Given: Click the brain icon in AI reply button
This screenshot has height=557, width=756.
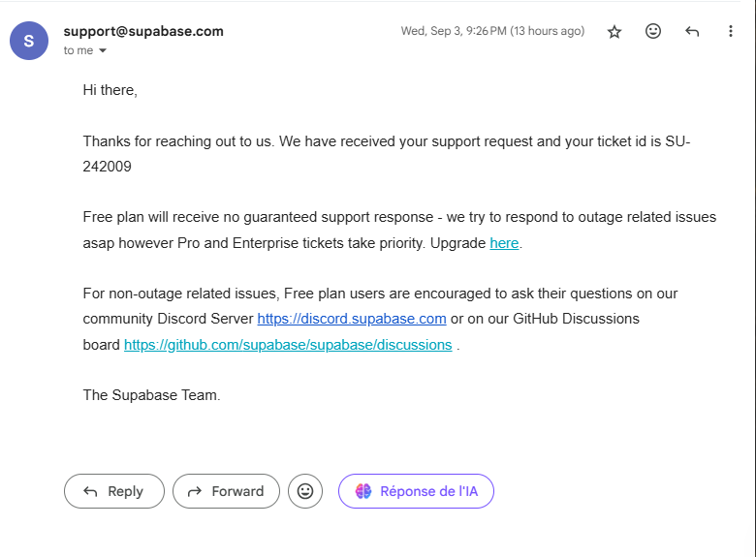Looking at the screenshot, I should tap(363, 491).
